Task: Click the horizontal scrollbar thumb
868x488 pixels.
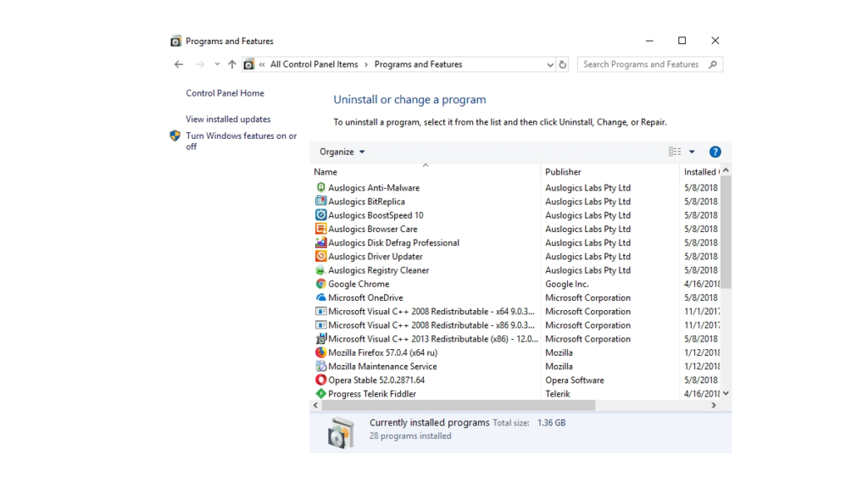Action: pyautogui.click(x=459, y=406)
